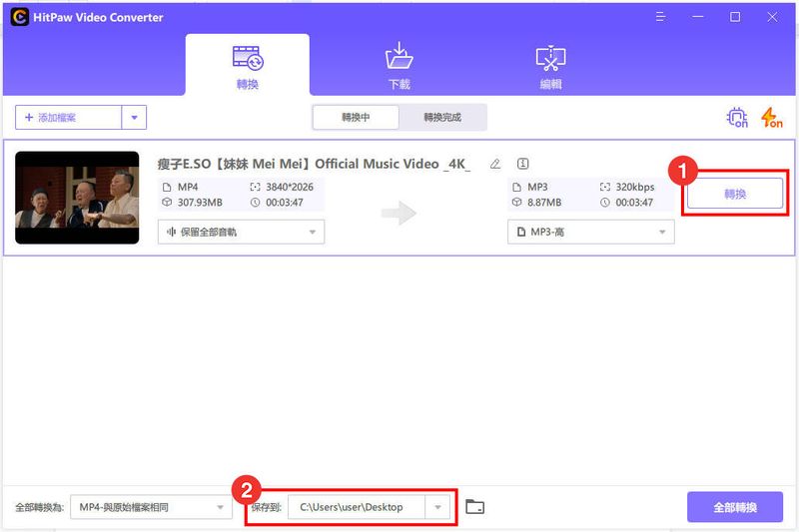Minimize the HitPaw window

pyautogui.click(x=697, y=17)
